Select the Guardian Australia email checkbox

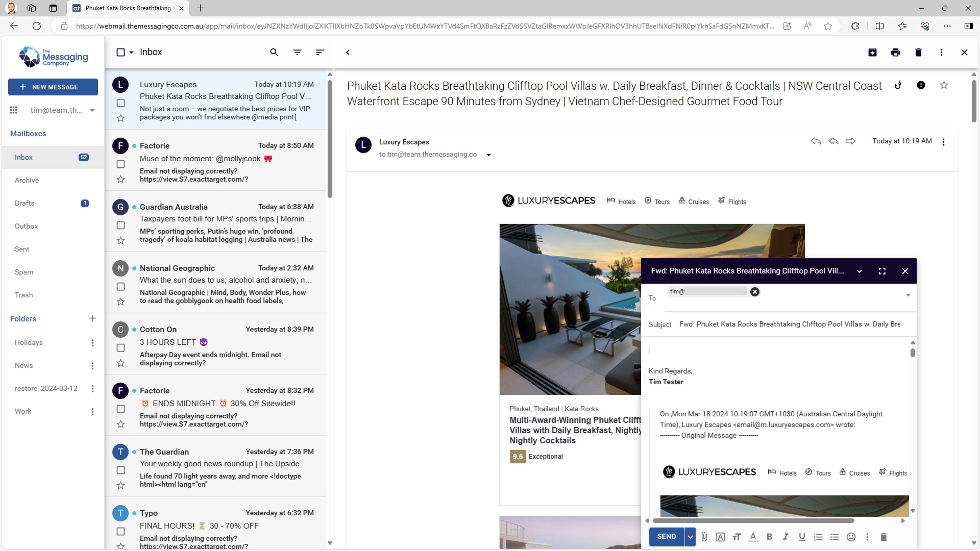point(120,226)
